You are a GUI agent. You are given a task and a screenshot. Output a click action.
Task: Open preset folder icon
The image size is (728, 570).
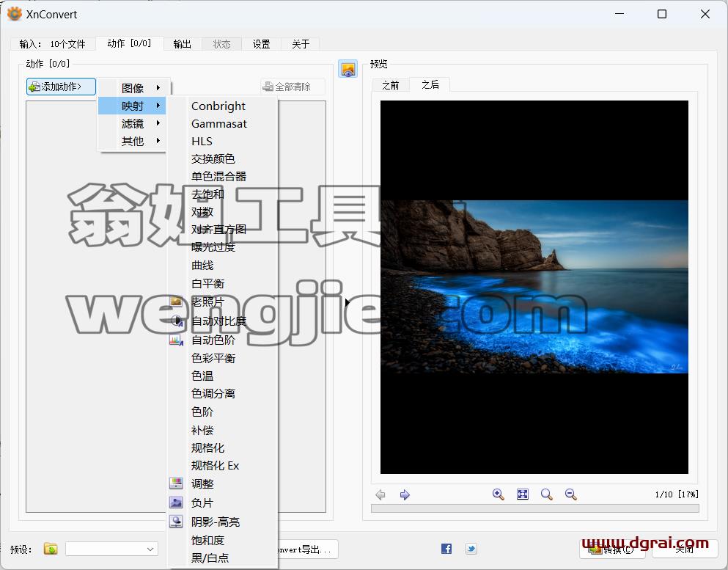pos(51,549)
